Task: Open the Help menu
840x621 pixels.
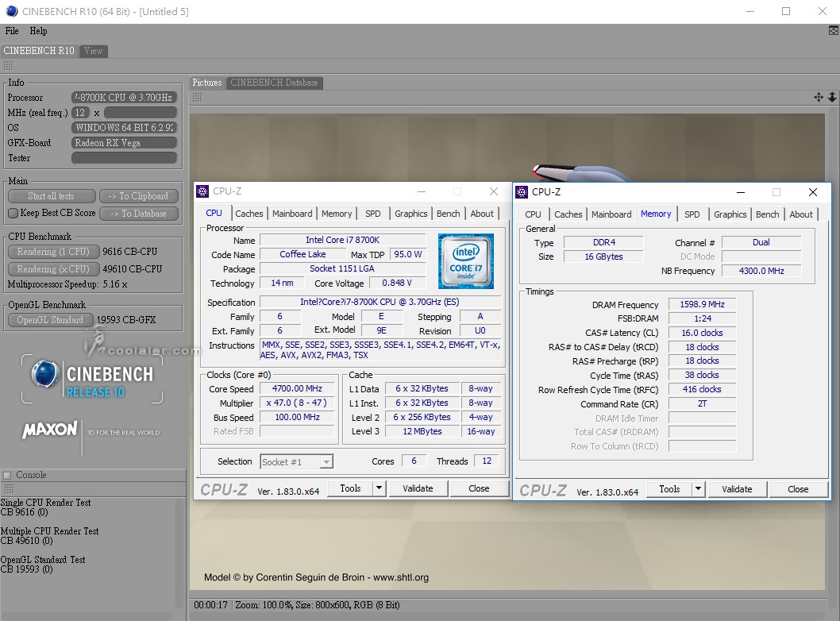Action: point(39,30)
